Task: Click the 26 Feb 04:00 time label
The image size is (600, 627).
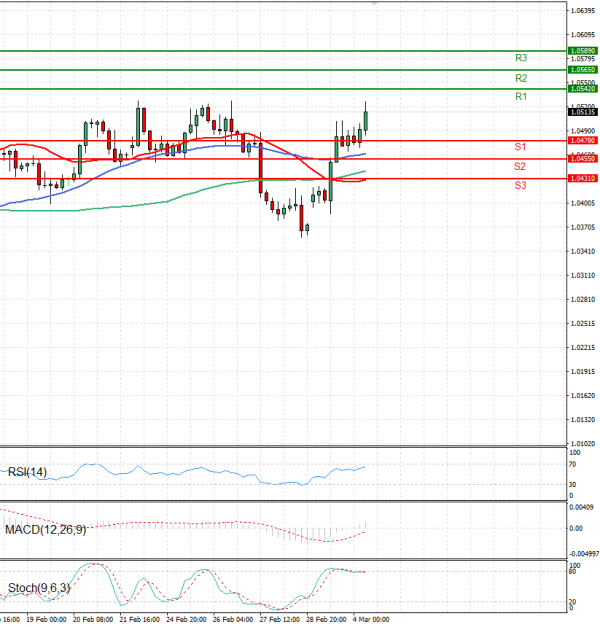Action: pyautogui.click(x=233, y=619)
